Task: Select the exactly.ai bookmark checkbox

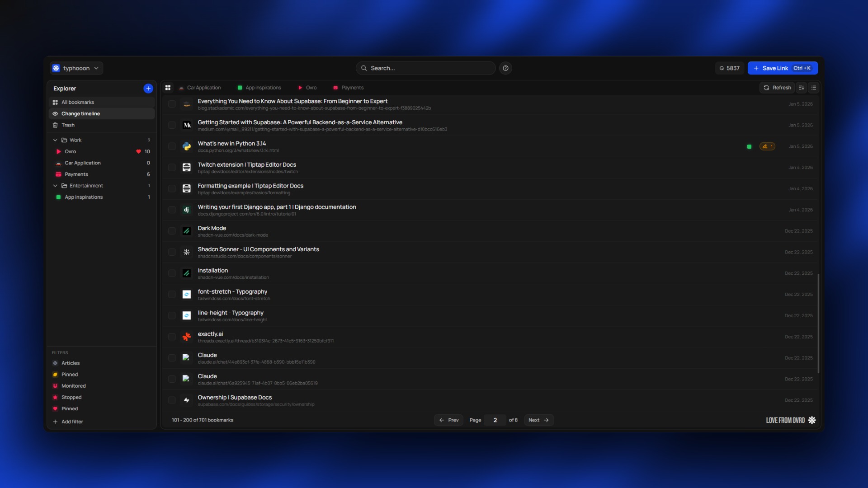Action: [172, 337]
